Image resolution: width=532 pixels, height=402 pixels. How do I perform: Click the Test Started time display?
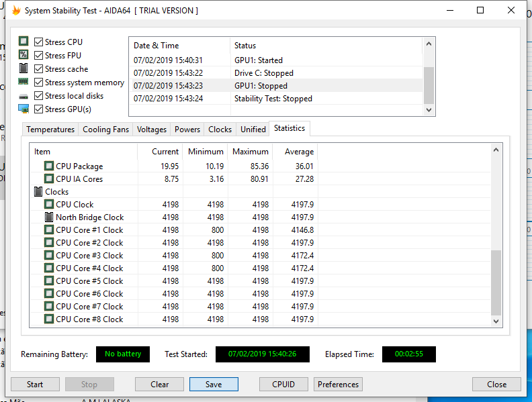click(262, 354)
